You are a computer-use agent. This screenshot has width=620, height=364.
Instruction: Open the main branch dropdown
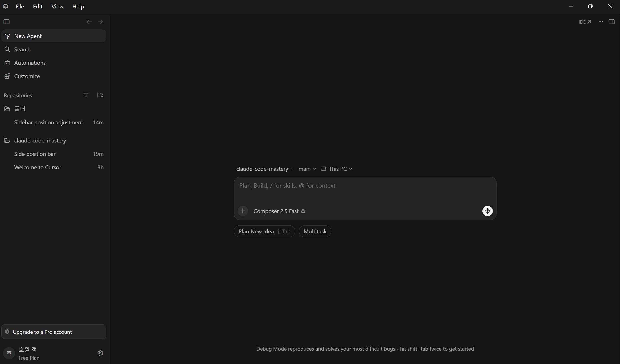(307, 169)
